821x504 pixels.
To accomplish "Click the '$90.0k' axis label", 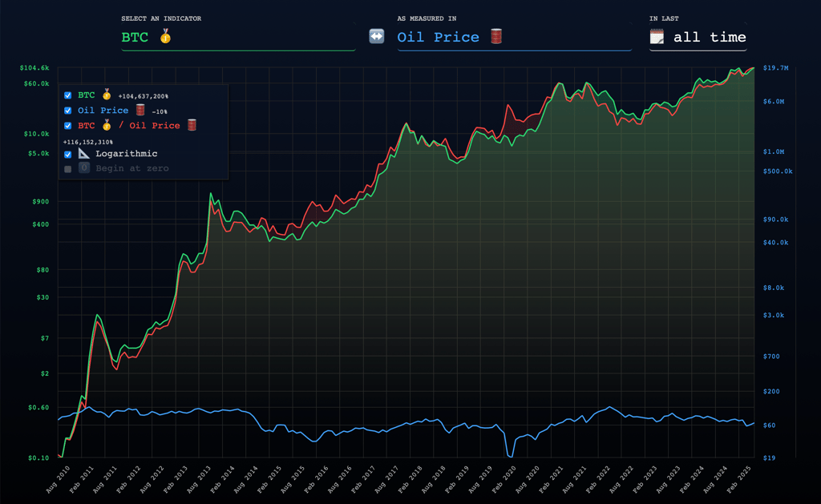I will click(x=776, y=220).
